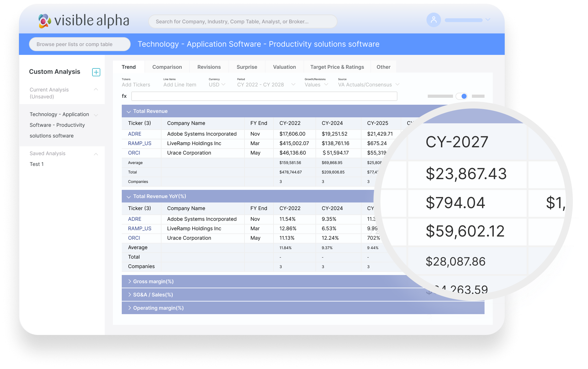Click Add Line Item
This screenshot has width=588, height=369.
tap(180, 85)
